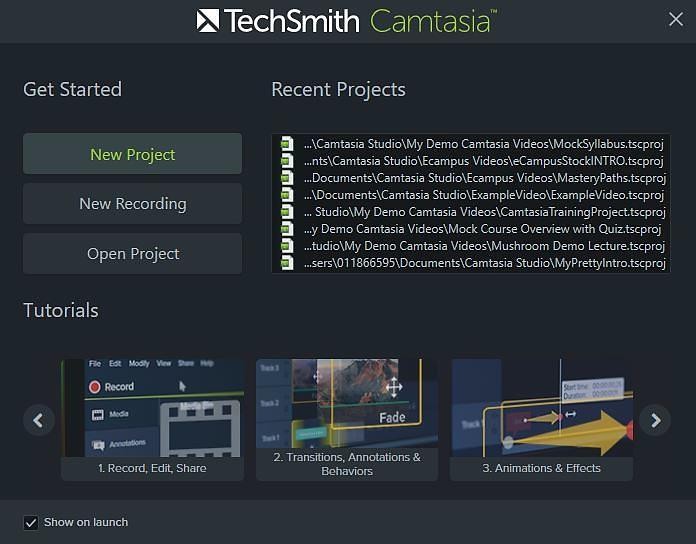Click file icon beside Mock Course Overview entry

287,229
